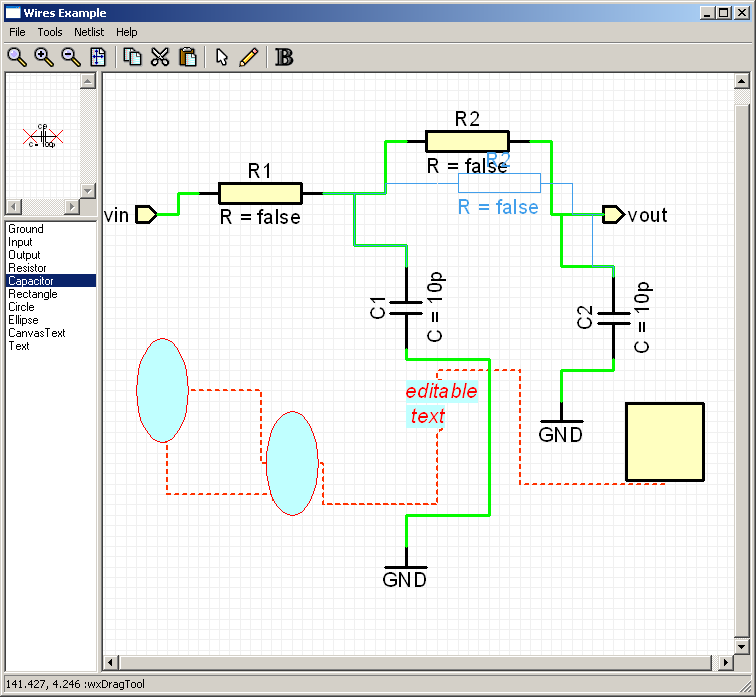Click the canvas vertical scrollbar down arrow
This screenshot has height=697, width=756.
pos(742,648)
